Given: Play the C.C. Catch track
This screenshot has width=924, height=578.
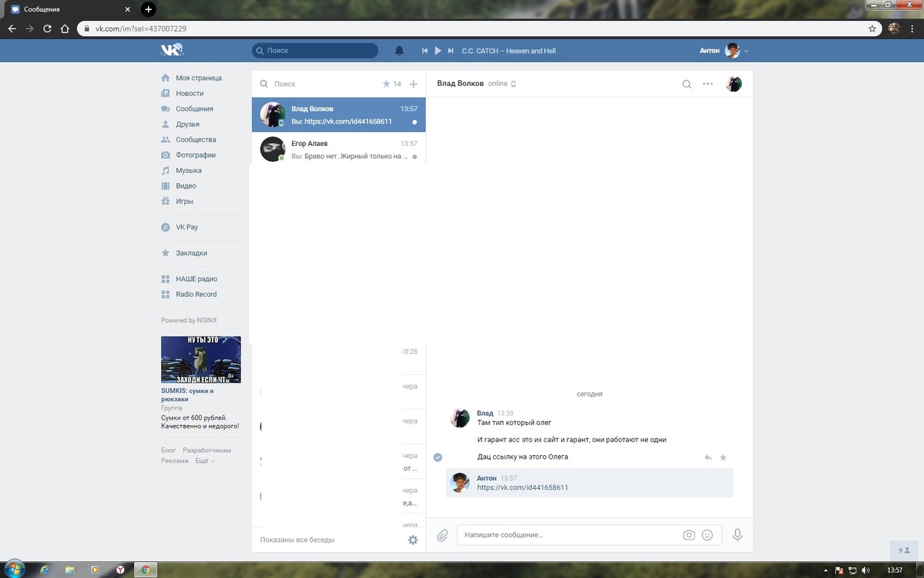Looking at the screenshot, I should click(x=437, y=51).
